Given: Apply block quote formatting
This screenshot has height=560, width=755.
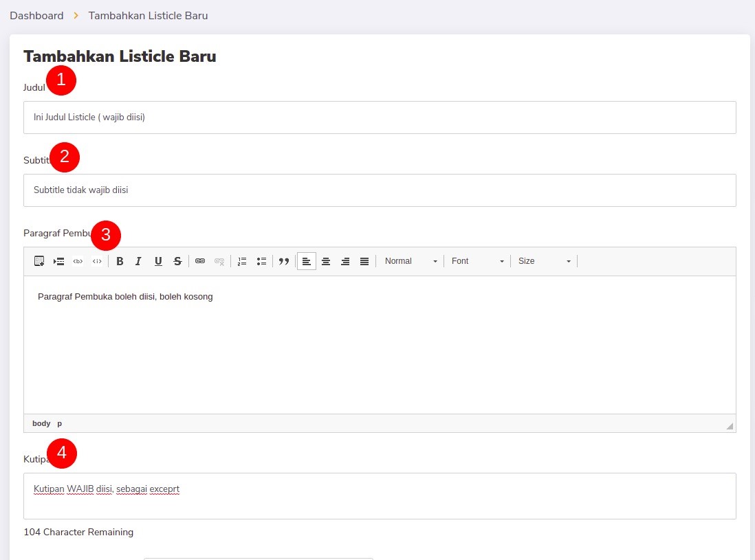Looking at the screenshot, I should [283, 261].
